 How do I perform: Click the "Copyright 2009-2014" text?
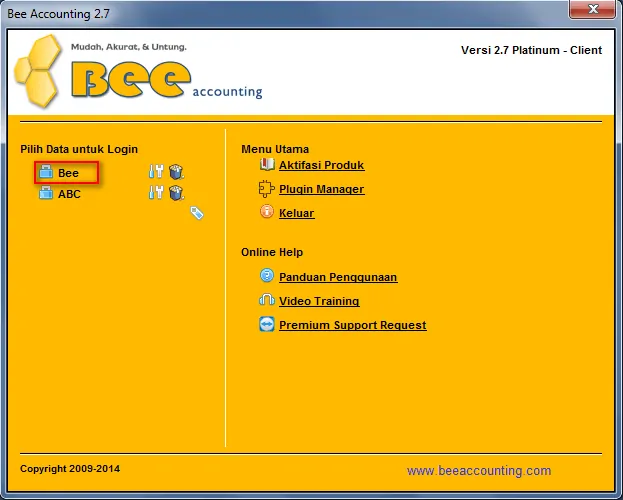point(70,469)
